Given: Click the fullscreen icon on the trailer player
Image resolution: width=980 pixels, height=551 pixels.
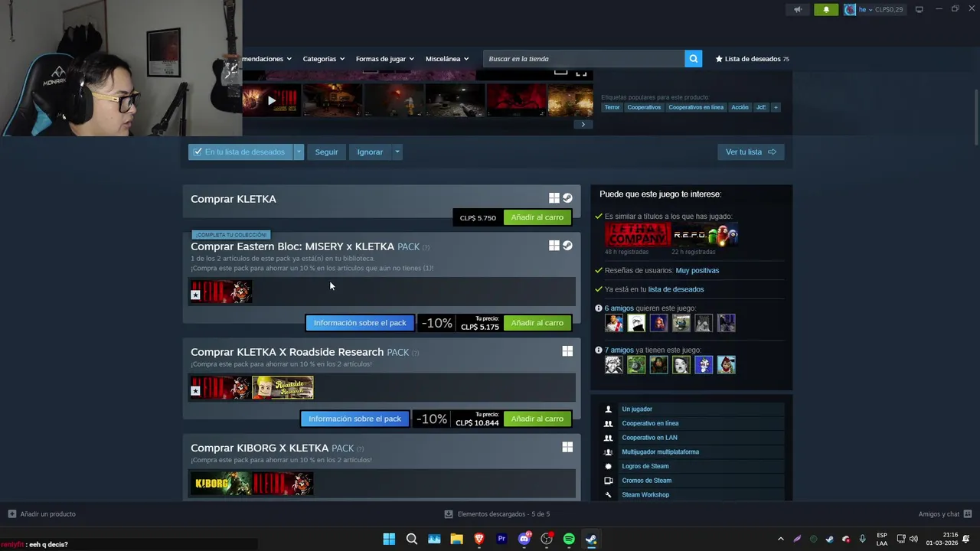Looking at the screenshot, I should pos(581,73).
